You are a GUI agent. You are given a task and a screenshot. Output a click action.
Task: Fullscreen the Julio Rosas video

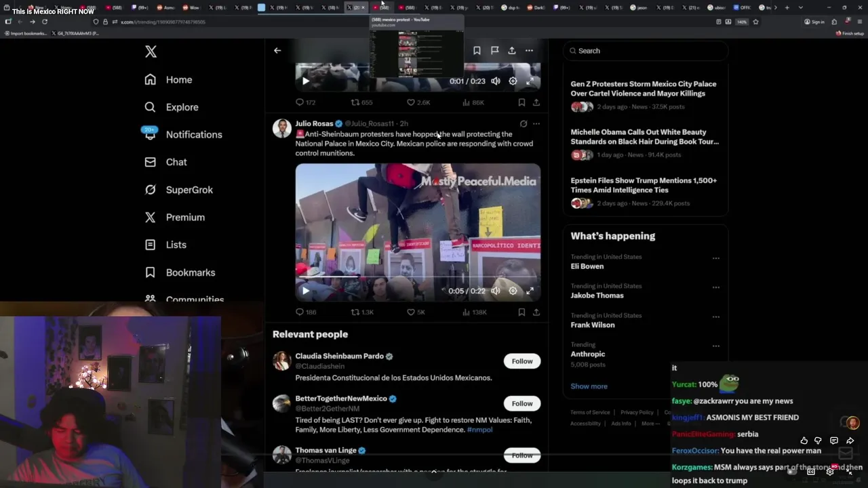click(530, 291)
